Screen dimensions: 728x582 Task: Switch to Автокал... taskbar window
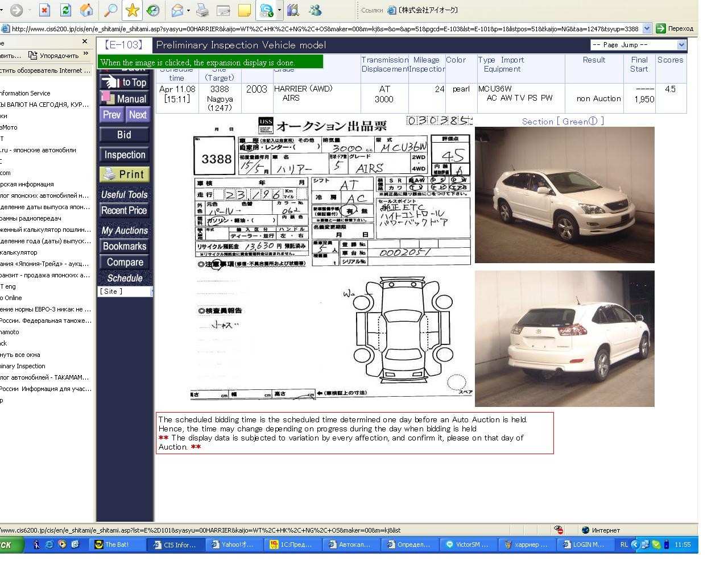[351, 544]
